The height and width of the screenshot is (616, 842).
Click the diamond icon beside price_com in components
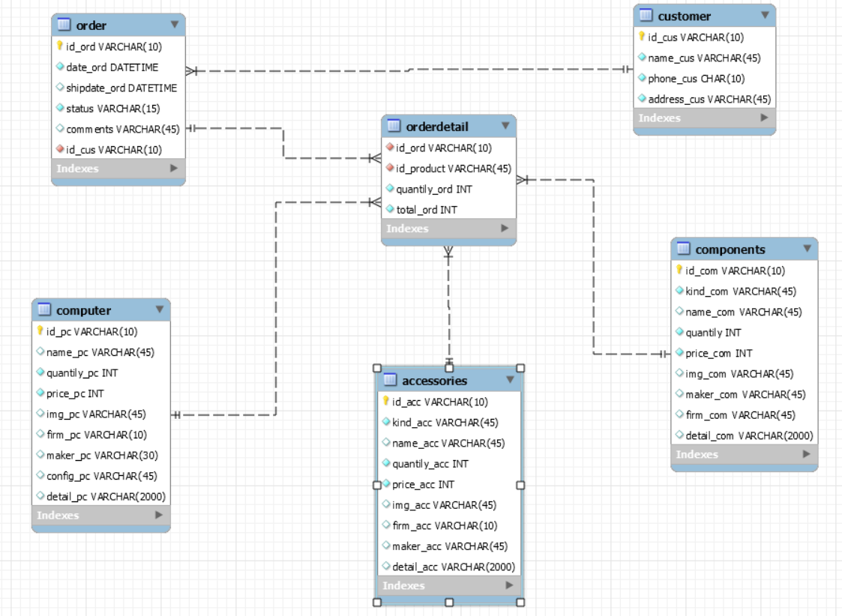click(679, 353)
